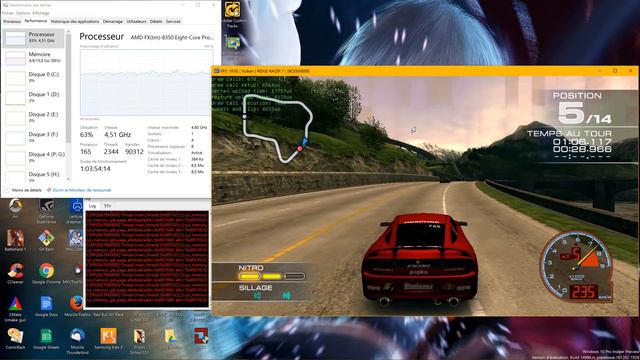Select Disque 4 (P: G:) performance entry
640x360 pixels.
[x=33, y=158]
